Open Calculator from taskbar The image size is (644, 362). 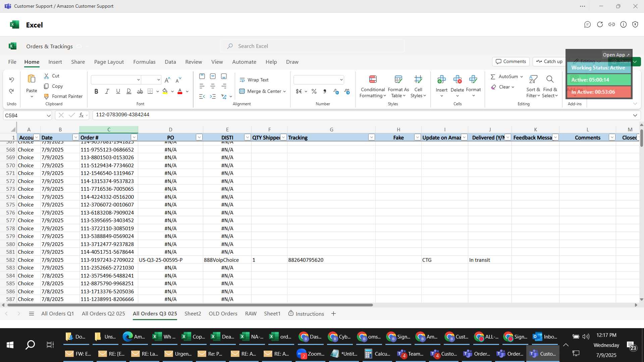pyautogui.click(x=377, y=354)
